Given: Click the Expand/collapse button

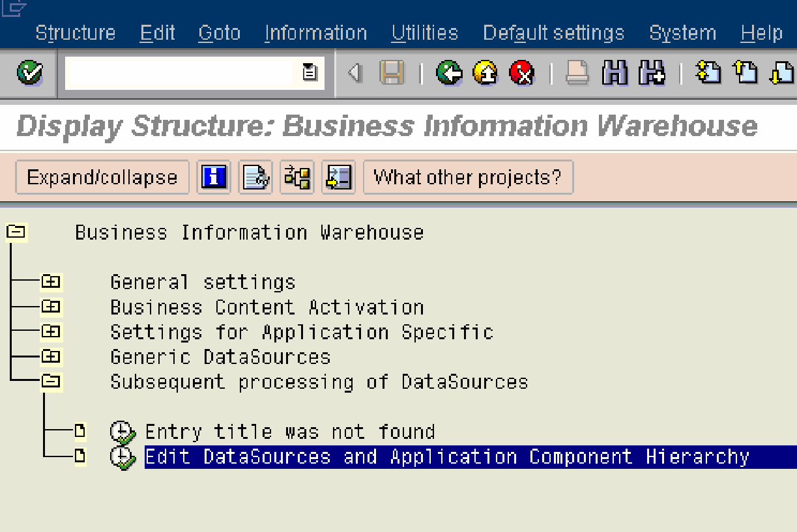Looking at the screenshot, I should click(x=102, y=177).
